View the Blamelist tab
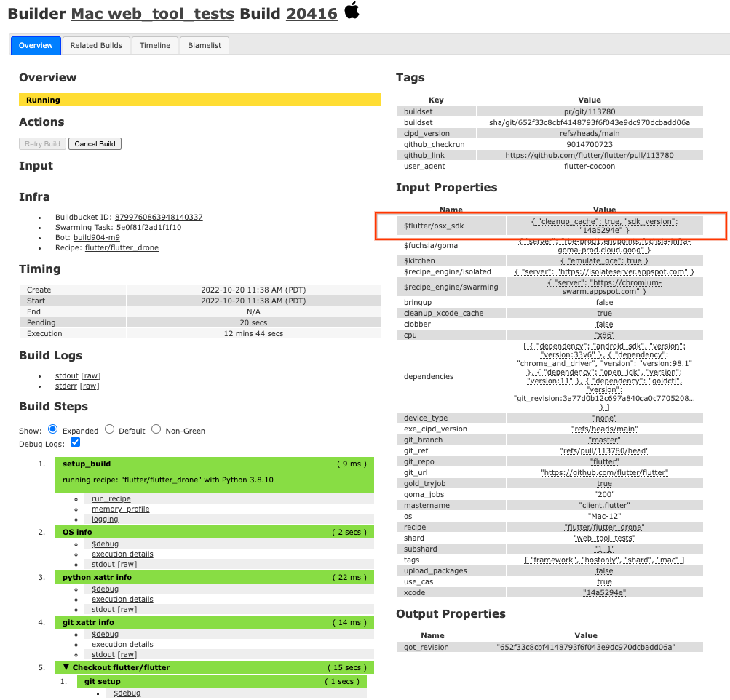The width and height of the screenshot is (730, 700). coord(203,45)
